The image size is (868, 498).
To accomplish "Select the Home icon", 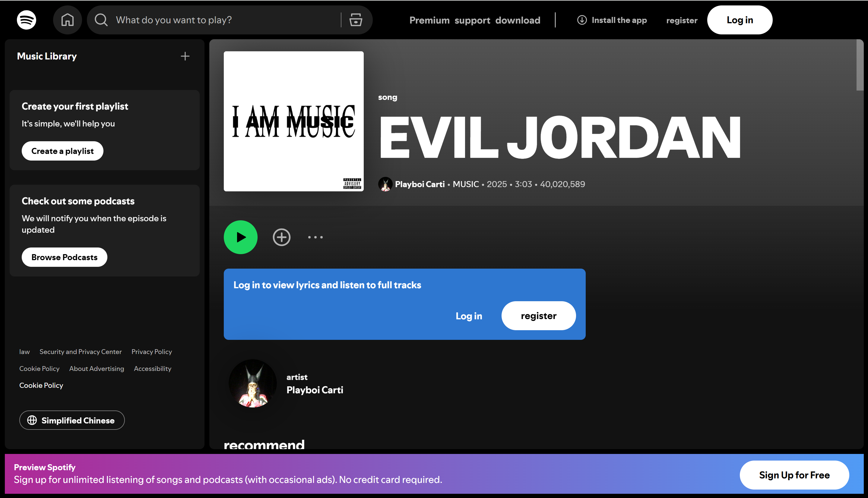I will pyautogui.click(x=67, y=20).
